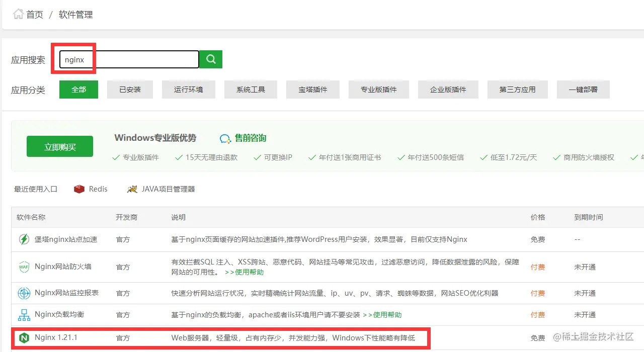Click the Nginx负载均衡 name

[59, 315]
